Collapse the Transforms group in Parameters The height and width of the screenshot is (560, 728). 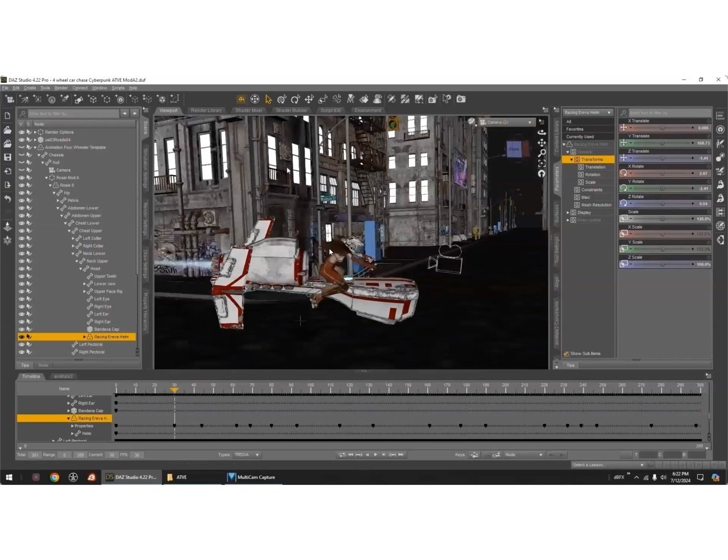point(571,159)
